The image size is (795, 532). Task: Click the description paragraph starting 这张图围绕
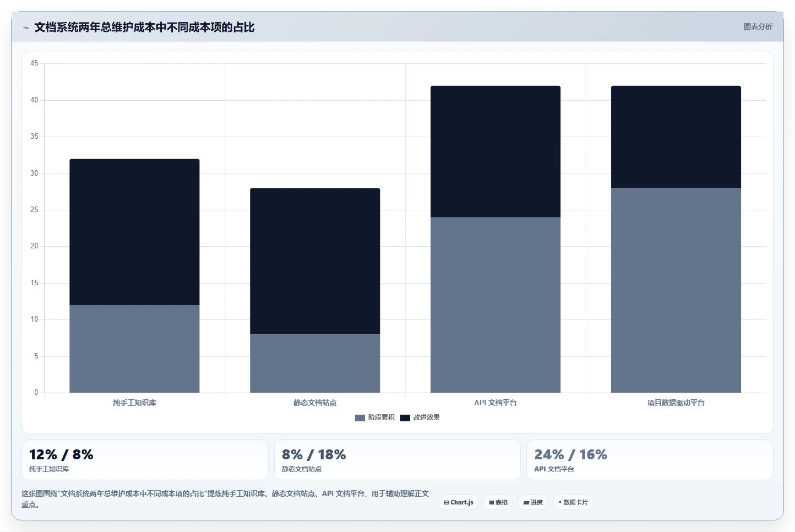[x=225, y=499]
